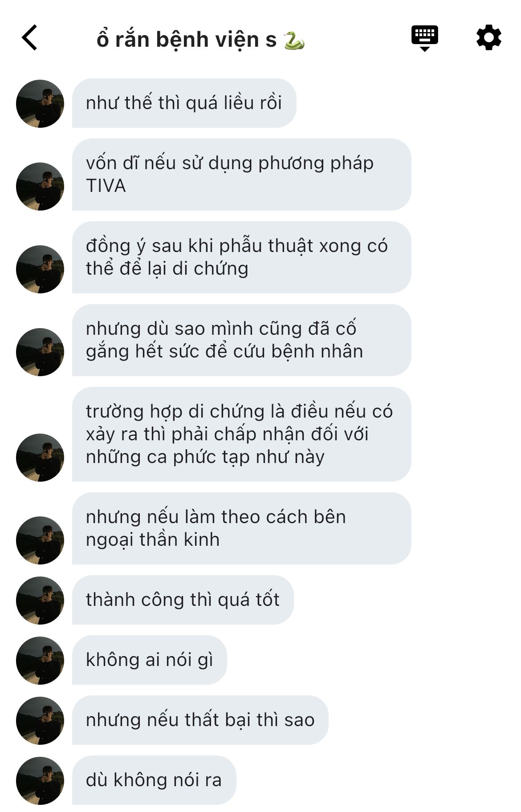Image resolution: width=521 pixels, height=812 pixels.
Task: Tap avatar beside 'dù không nói ra'
Action: tap(40, 781)
